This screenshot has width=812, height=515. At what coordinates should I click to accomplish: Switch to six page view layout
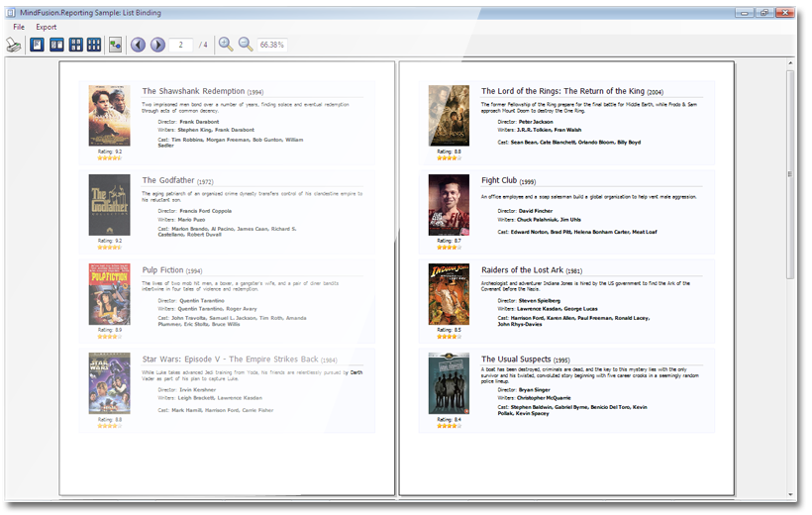pos(94,46)
